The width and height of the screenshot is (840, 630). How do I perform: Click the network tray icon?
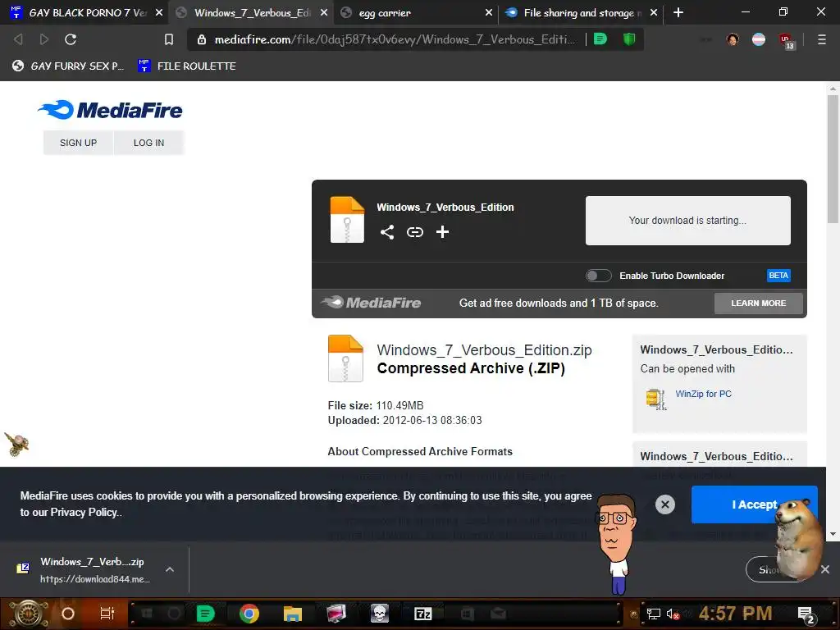[x=654, y=614]
